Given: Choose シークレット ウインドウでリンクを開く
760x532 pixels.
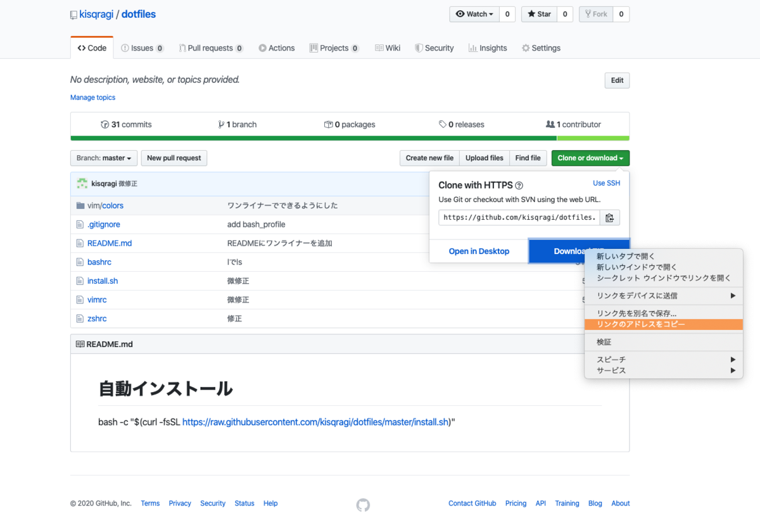Looking at the screenshot, I should pos(664,278).
